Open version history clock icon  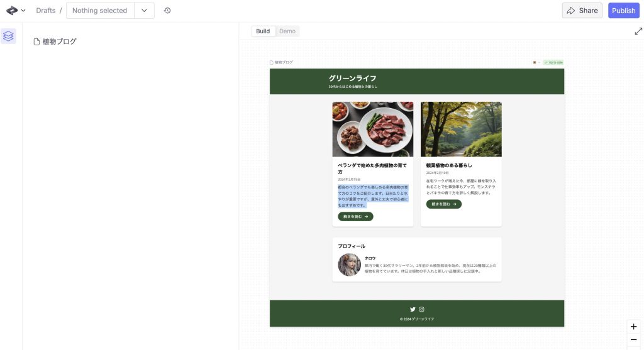pos(167,11)
